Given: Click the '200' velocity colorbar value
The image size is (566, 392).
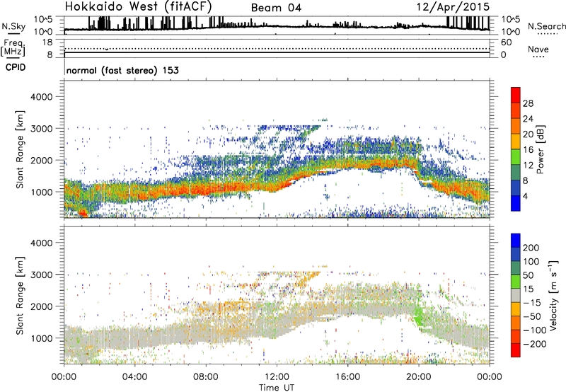Looking at the screenshot, I should coord(531,248).
